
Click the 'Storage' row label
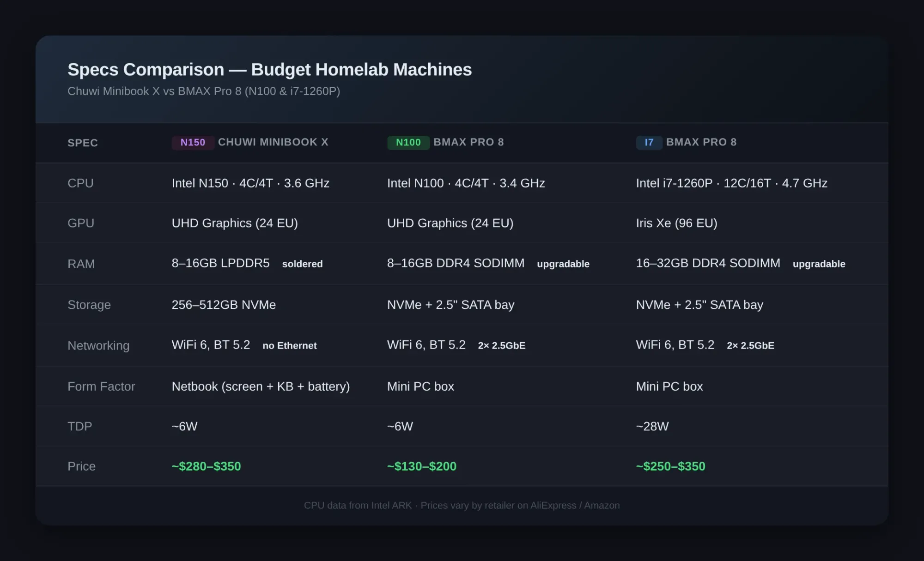(89, 305)
